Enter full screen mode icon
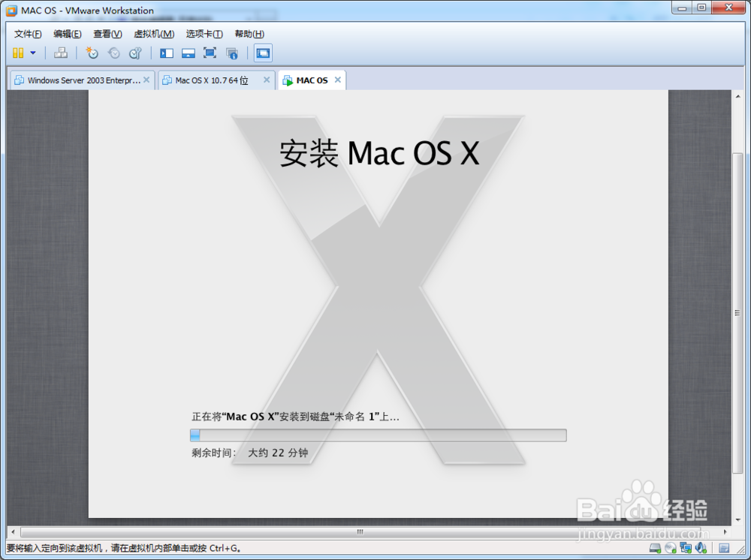 tap(210, 53)
